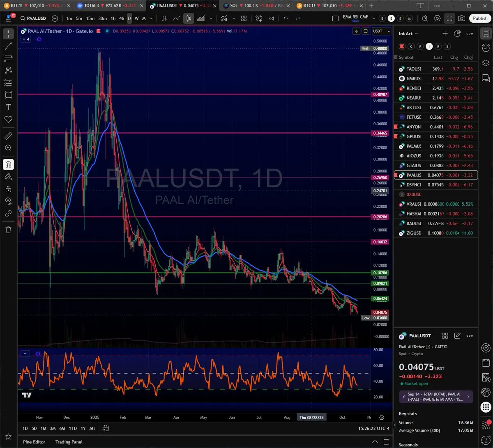Undo the last chart action

tap(286, 18)
